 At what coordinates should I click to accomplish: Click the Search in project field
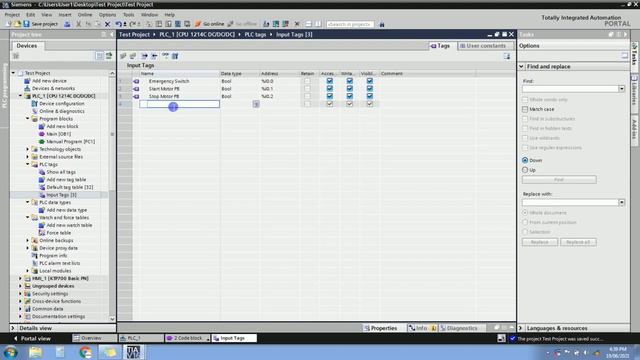[350, 24]
